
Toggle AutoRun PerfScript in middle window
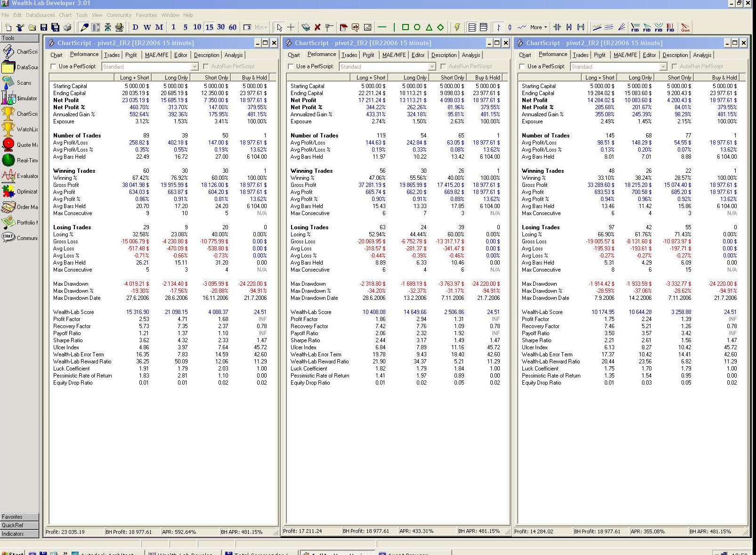(443, 66)
